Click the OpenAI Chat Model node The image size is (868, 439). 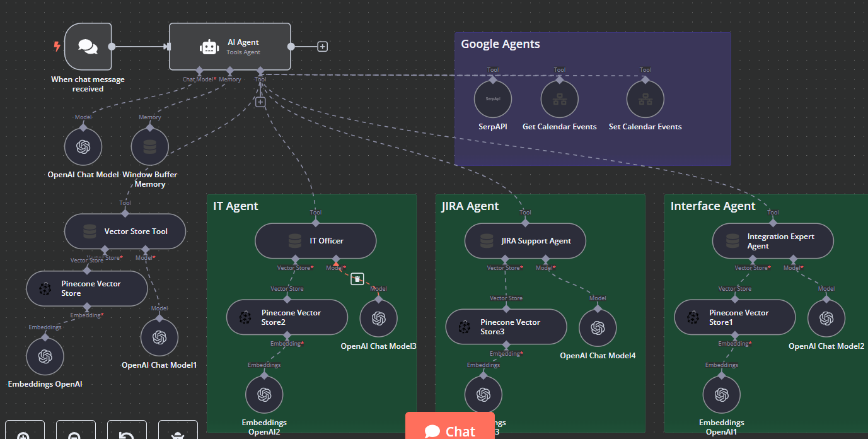(x=83, y=147)
